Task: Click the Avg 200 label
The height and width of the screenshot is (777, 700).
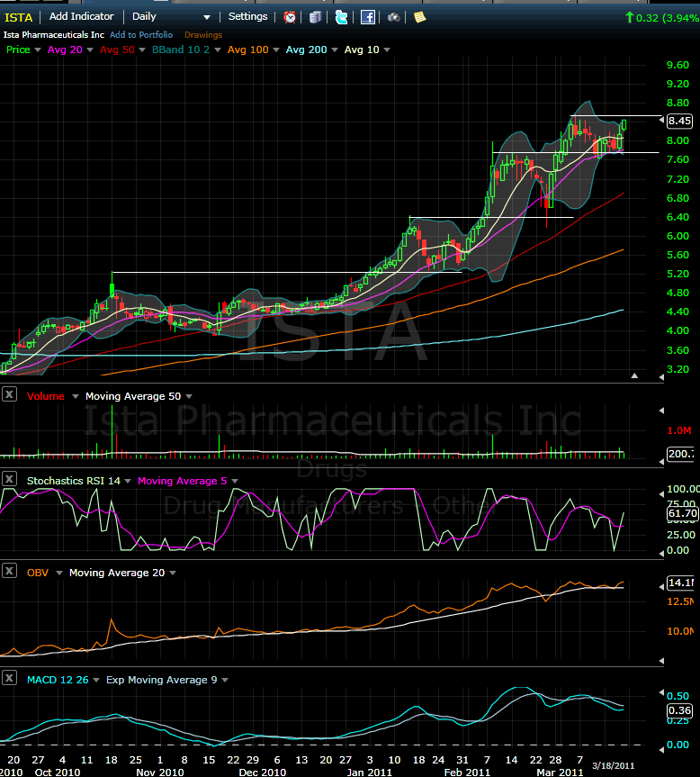Action: (x=307, y=50)
